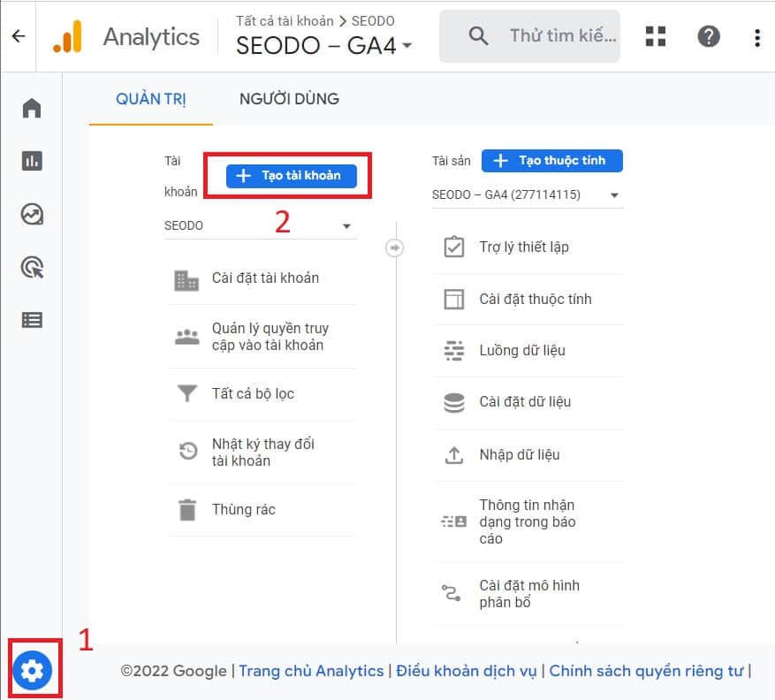Open the Điều khoản dịch vụ link
Viewport: 775px width, 700px height.
coord(466,671)
